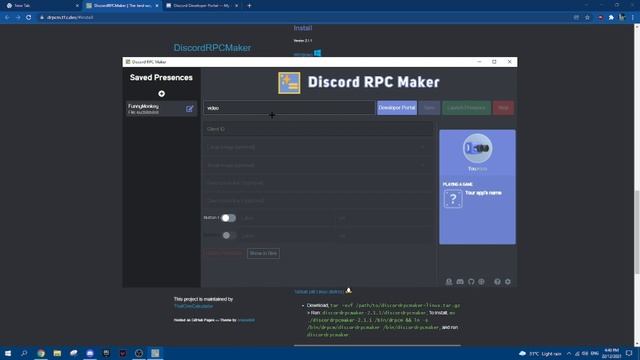Image resolution: width=640 pixels, height=360 pixels.
Task: Go back in the browser
Action: 7,18
